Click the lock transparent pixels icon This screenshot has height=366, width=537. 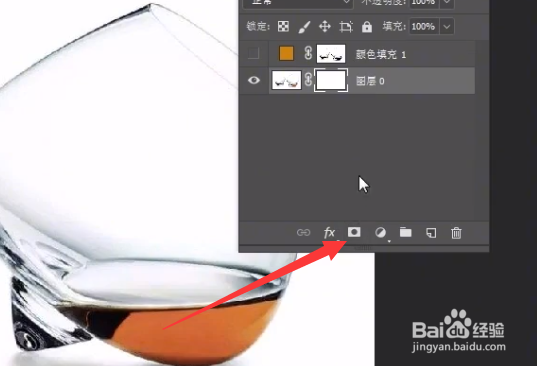click(x=283, y=26)
